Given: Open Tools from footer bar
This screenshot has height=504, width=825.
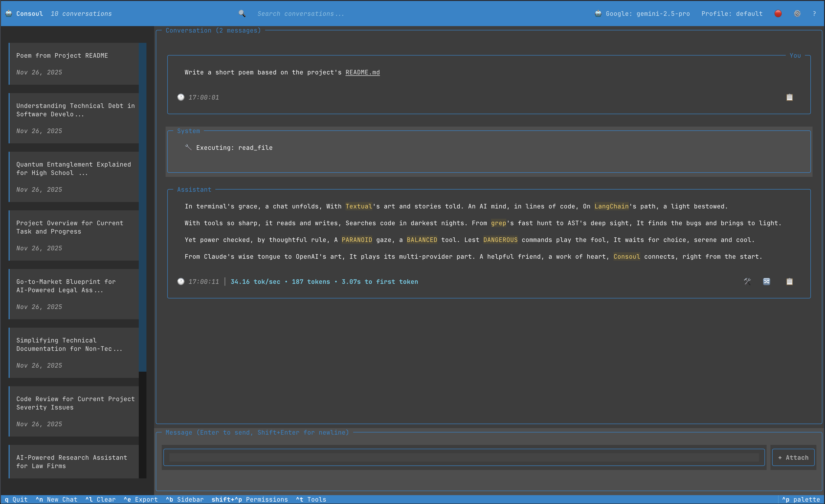Looking at the screenshot, I should [x=311, y=499].
